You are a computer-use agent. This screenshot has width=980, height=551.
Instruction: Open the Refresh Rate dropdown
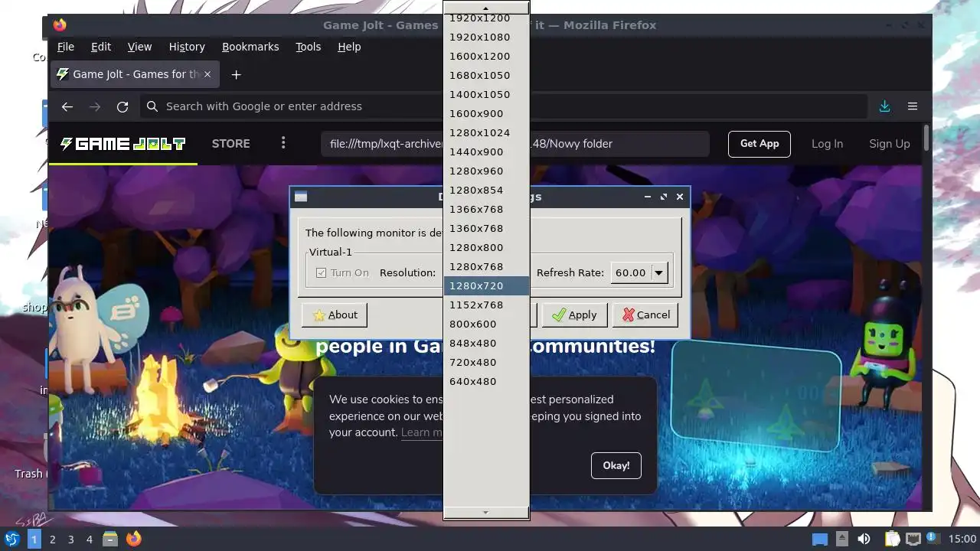click(x=658, y=272)
